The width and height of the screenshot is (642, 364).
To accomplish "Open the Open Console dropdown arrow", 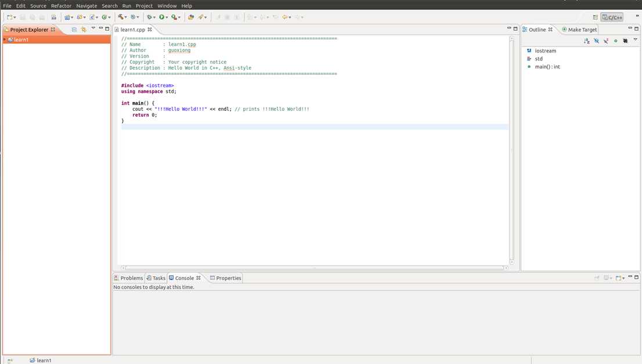I will pos(623,279).
